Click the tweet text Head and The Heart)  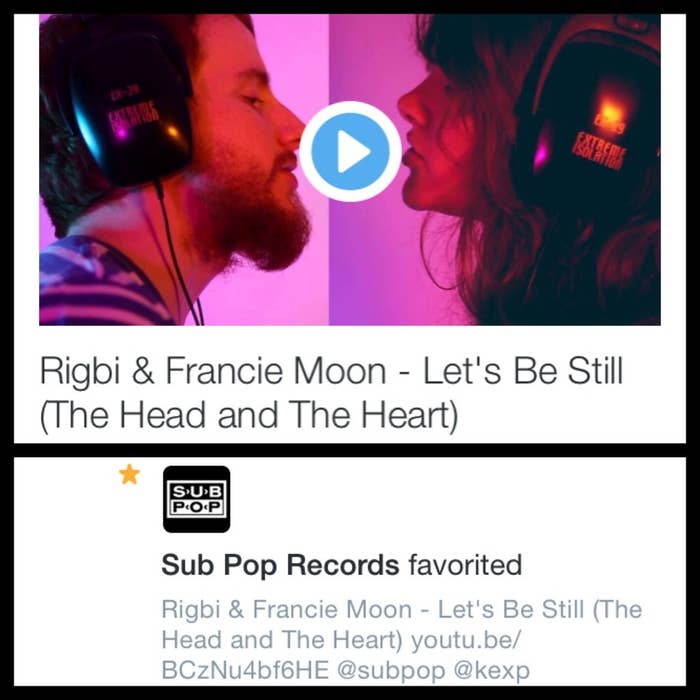(282, 639)
